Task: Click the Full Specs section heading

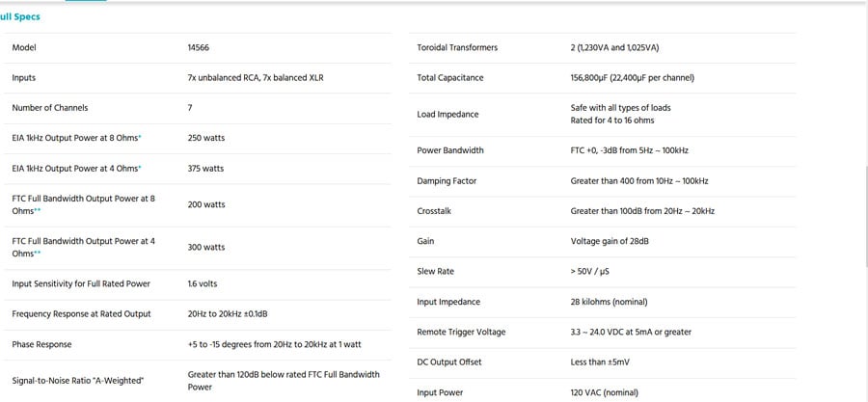Action: click(x=20, y=16)
